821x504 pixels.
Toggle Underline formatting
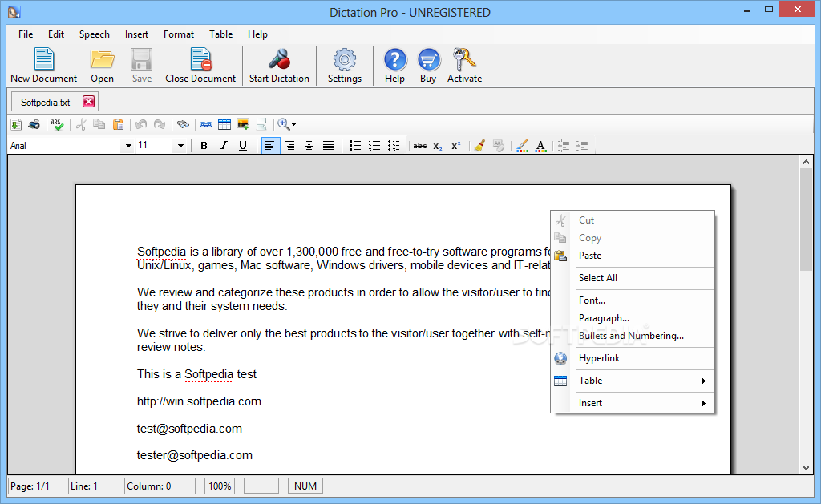(x=243, y=146)
